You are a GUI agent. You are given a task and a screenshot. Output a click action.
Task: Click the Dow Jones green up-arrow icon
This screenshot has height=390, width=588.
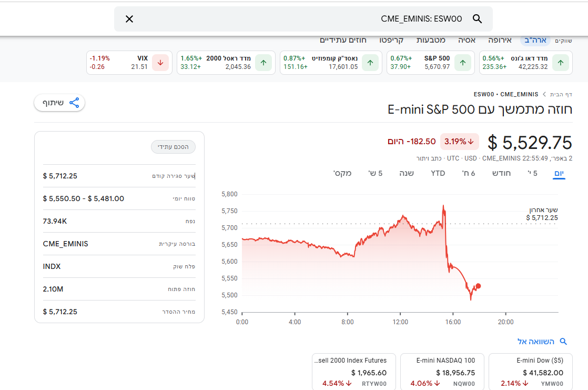pos(561,63)
